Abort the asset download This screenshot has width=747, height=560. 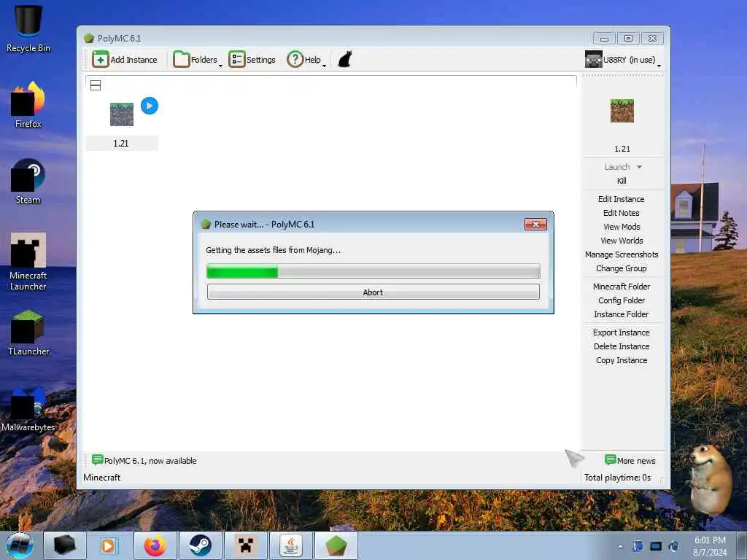point(373,292)
